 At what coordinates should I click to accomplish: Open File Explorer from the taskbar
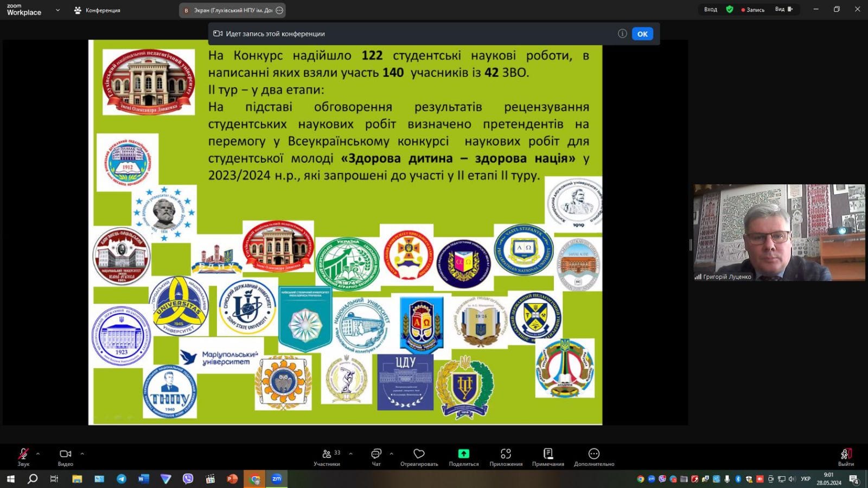pyautogui.click(x=77, y=479)
